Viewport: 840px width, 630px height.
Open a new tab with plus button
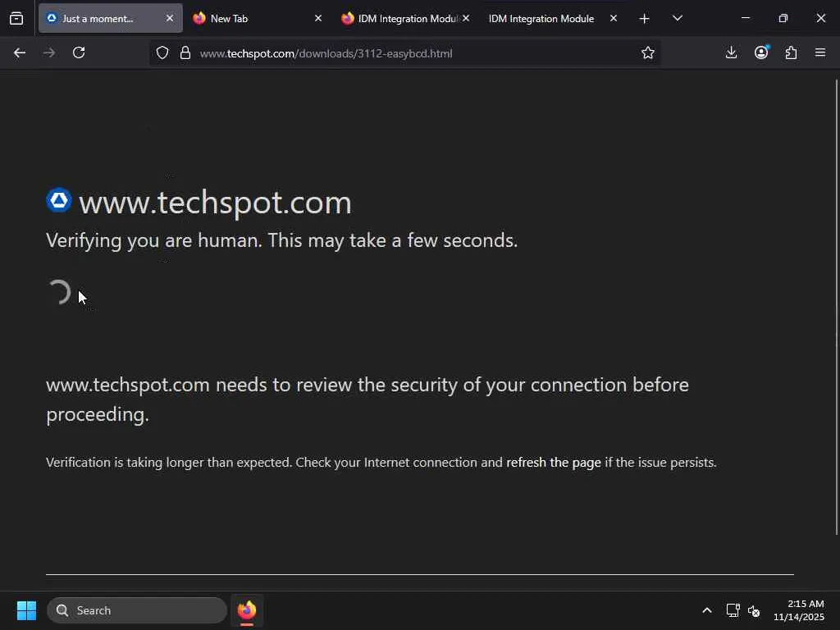(x=644, y=18)
